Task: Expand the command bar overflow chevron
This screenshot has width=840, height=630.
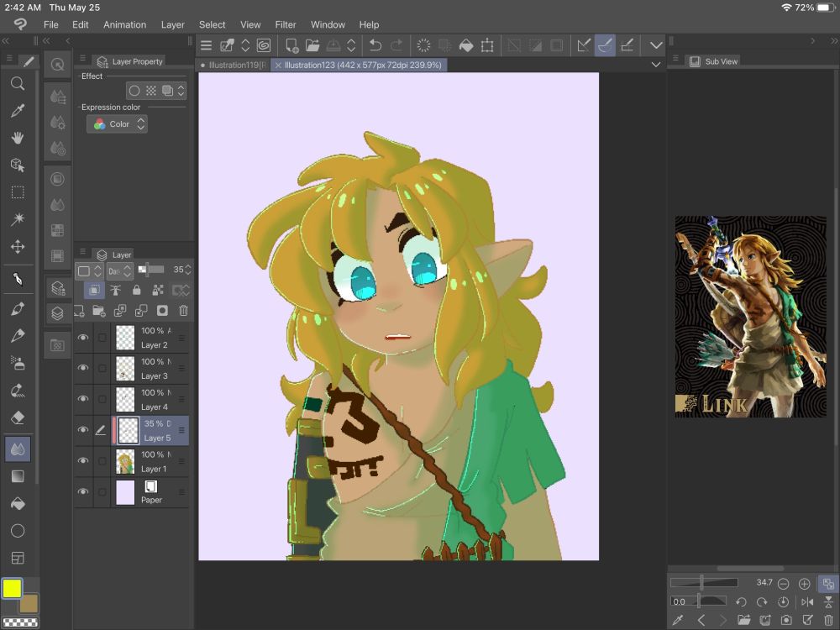Action: pos(657,45)
